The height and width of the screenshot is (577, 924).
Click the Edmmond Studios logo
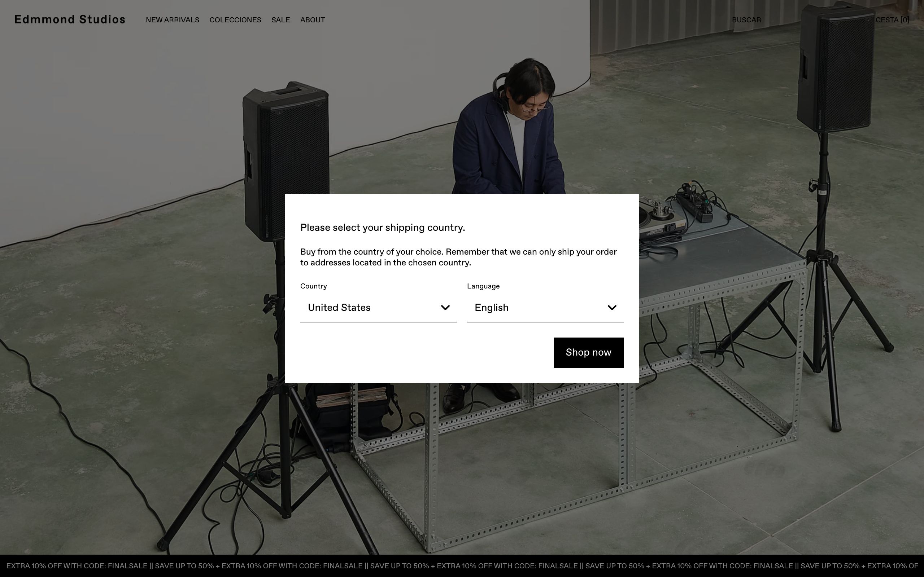[70, 19]
